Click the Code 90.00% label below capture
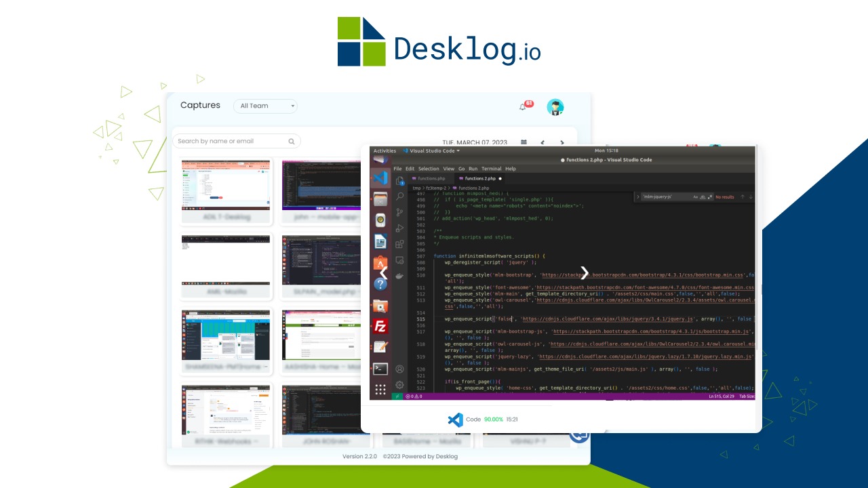868x488 pixels. tap(484, 420)
